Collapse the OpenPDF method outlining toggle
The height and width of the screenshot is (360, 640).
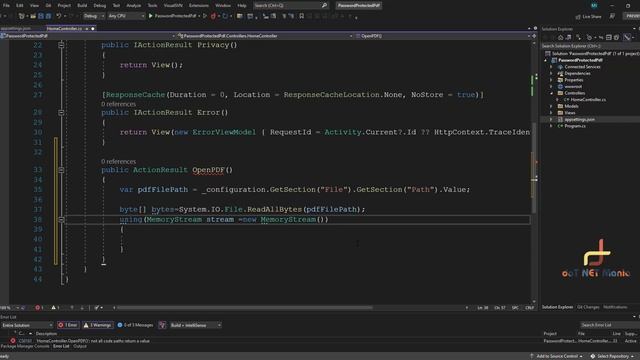[x=61, y=170]
